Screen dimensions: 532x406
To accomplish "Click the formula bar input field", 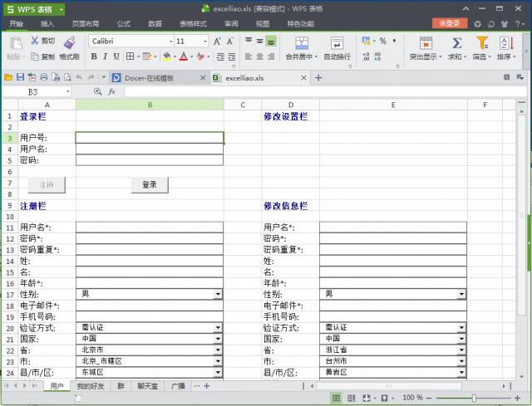I will [325, 91].
